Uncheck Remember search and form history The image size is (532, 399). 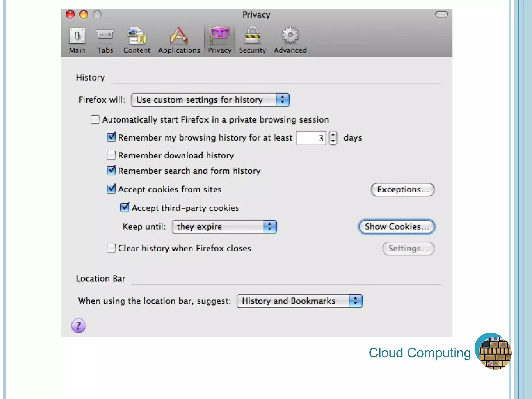click(x=111, y=170)
